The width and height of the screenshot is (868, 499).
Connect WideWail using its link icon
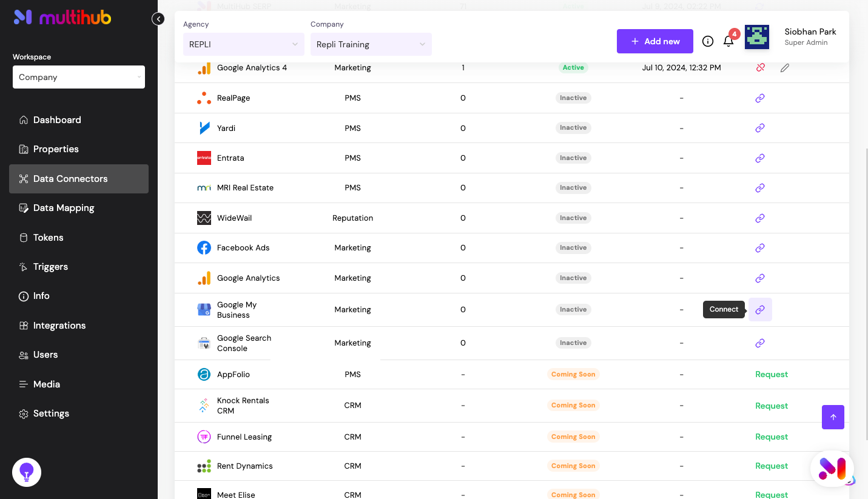coord(760,218)
